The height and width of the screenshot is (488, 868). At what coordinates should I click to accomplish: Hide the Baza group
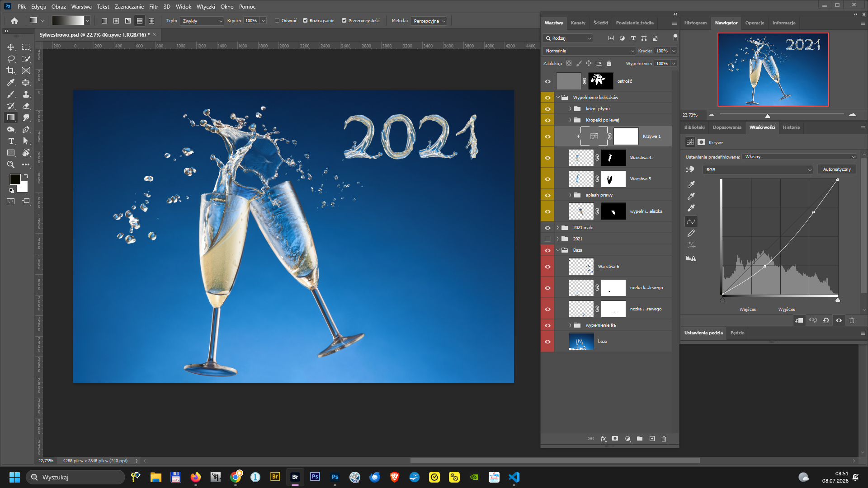click(x=547, y=250)
